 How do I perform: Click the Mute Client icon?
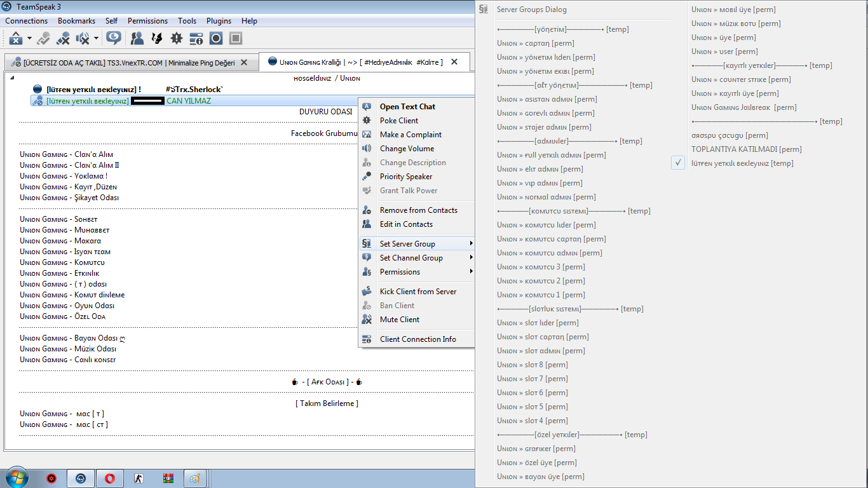367,320
